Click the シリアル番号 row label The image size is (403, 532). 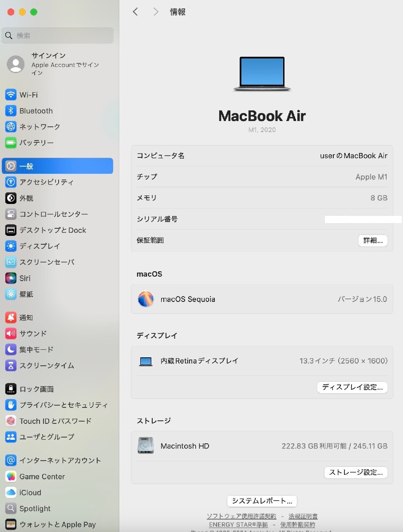(x=157, y=219)
